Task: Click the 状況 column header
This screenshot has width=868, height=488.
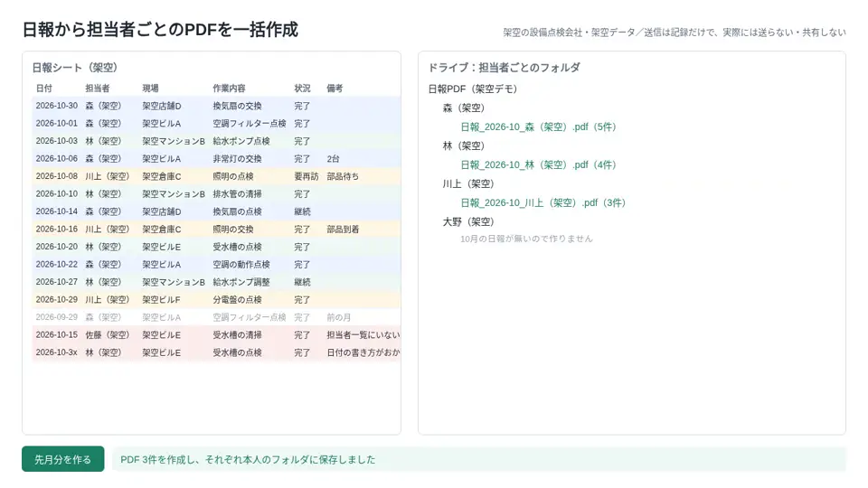Action: pyautogui.click(x=302, y=88)
